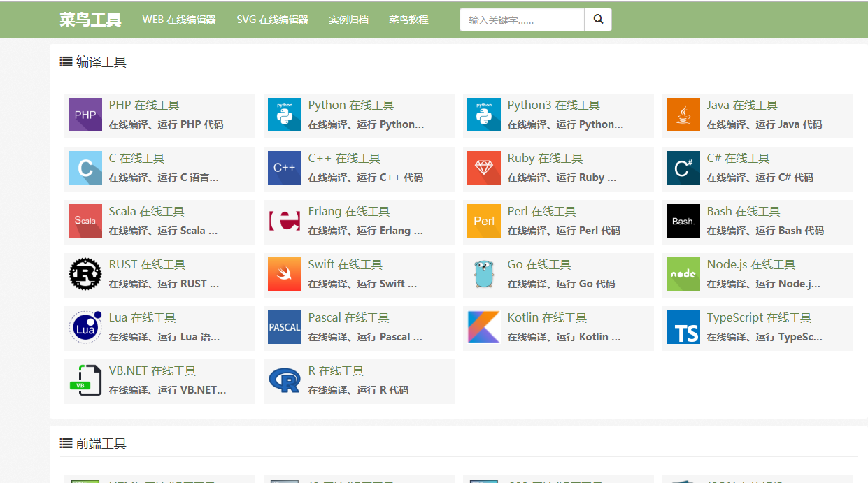868x483 pixels.
Task: Click the RUST gear logo icon
Action: [85, 274]
